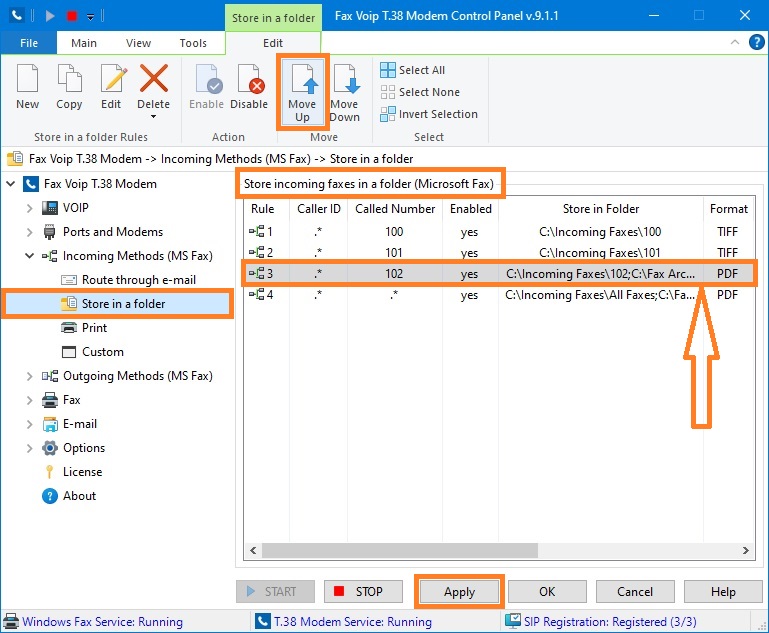
Task: Sort by Called Number column header
Action: click(395, 209)
